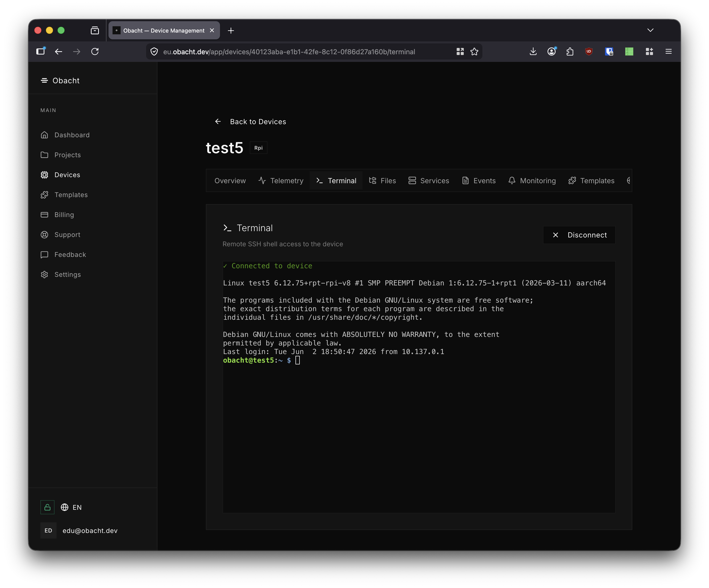Open a new browser tab
Screen dimensions: 709x588
(231, 31)
